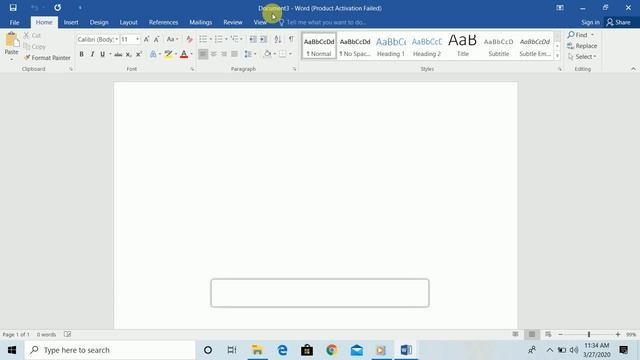Apply the text highlight color

pos(168,54)
